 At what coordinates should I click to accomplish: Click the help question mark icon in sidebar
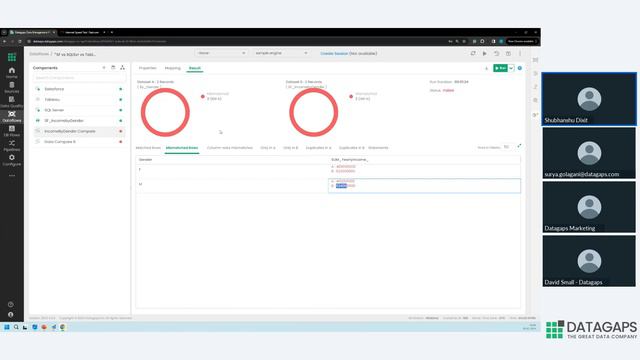pyautogui.click(x=11, y=304)
